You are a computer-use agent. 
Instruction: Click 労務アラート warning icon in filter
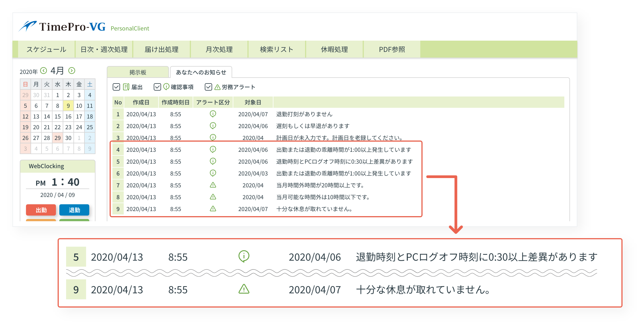click(217, 87)
